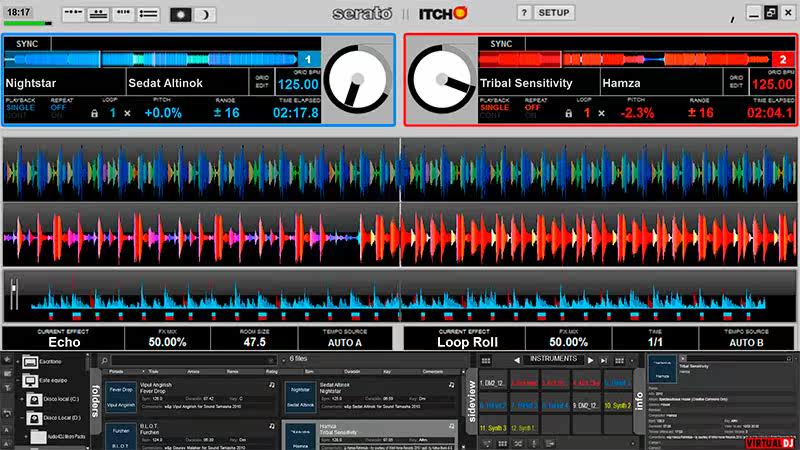
Task: Toggle deck 2 Repeat off/on
Action: point(532,111)
